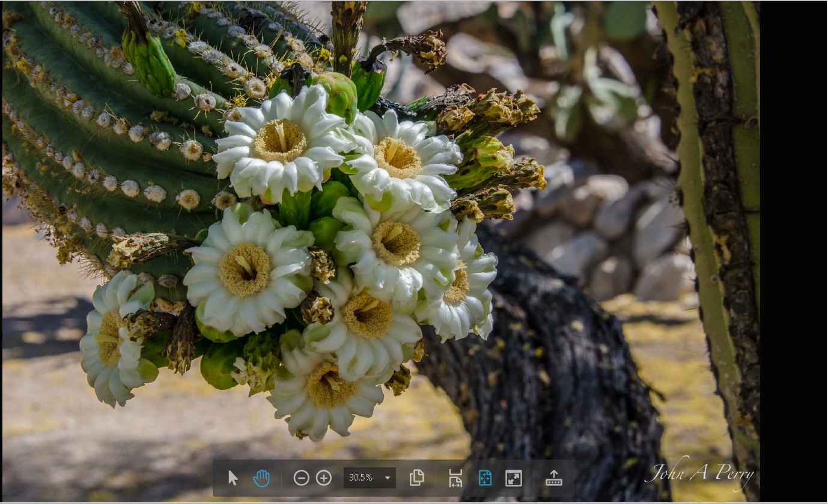Activate the Hand pan tool
This screenshot has height=504, width=828.
pyautogui.click(x=261, y=478)
